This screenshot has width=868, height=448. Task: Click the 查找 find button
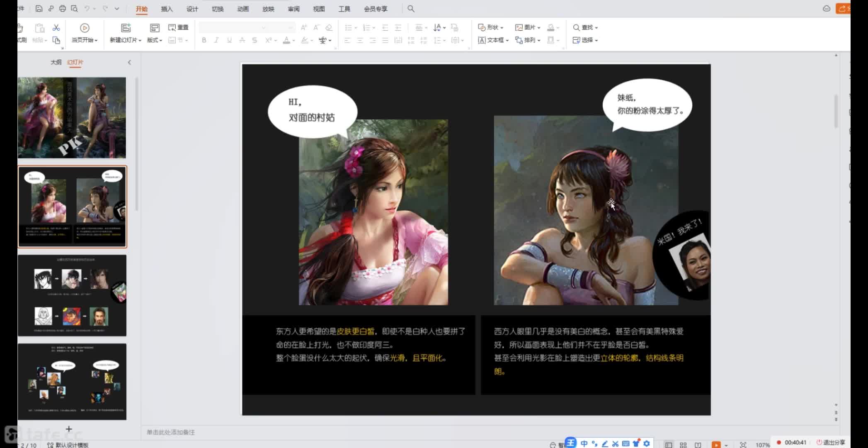coord(585,27)
